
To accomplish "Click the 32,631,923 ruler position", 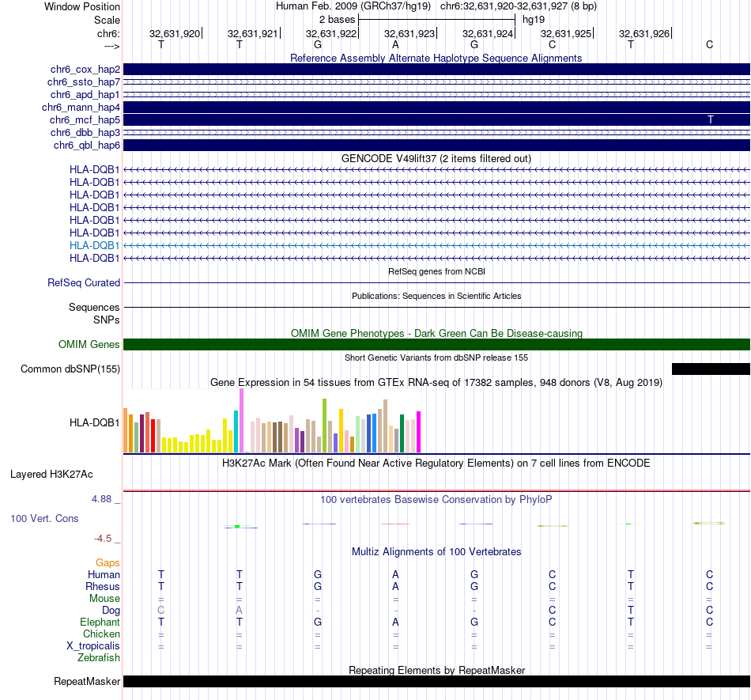I will point(409,33).
